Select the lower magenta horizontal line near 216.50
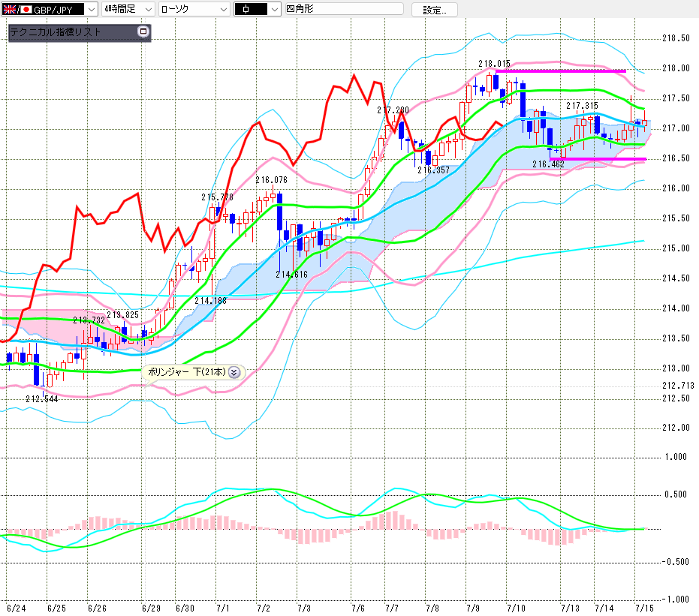 coord(598,159)
